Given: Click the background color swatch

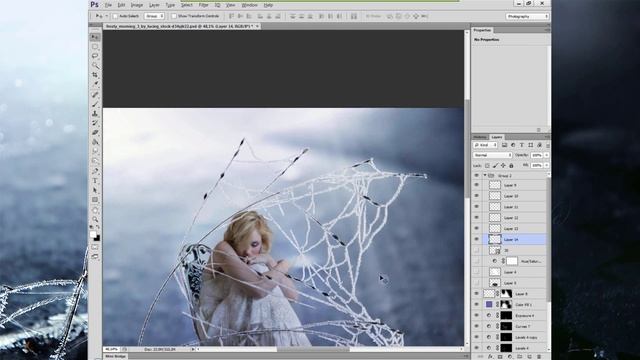Looking at the screenshot, I should pos(97,238).
